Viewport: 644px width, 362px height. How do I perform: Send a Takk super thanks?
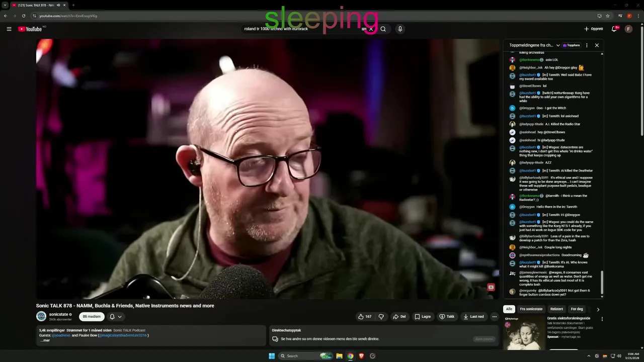(447, 317)
